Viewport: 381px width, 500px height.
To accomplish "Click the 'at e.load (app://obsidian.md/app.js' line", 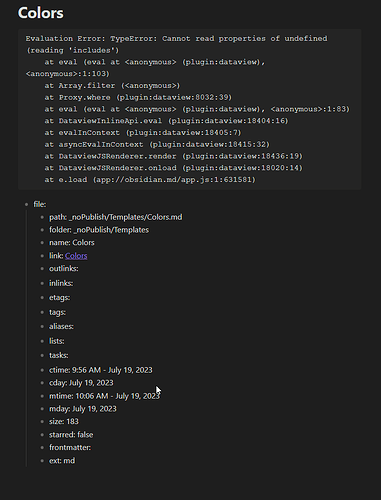I will 150,180.
